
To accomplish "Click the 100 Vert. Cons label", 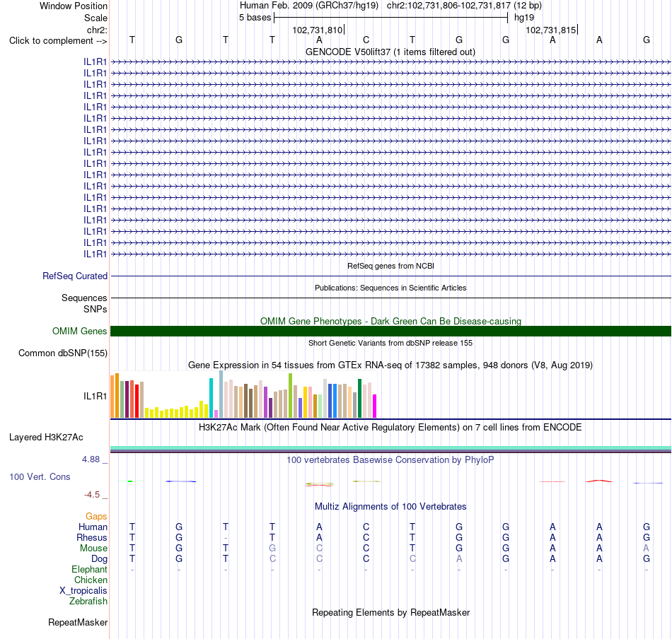I will tap(40, 476).
